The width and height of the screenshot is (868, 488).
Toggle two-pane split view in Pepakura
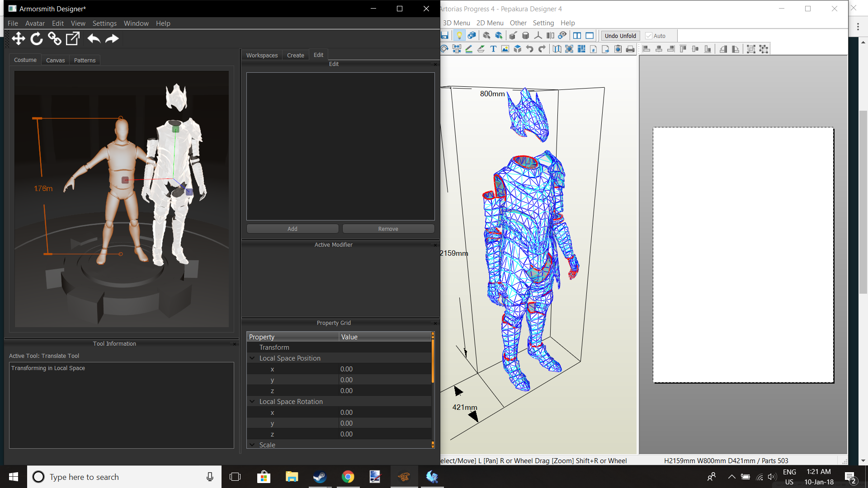(x=577, y=36)
